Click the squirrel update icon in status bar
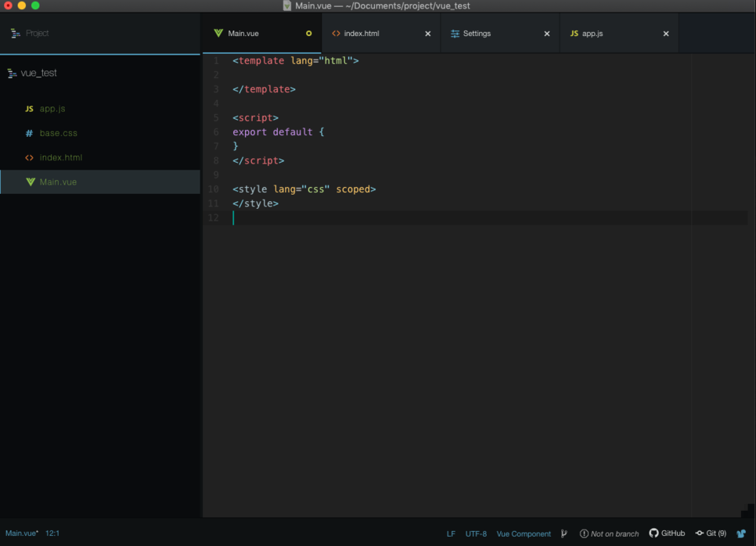 click(x=742, y=533)
